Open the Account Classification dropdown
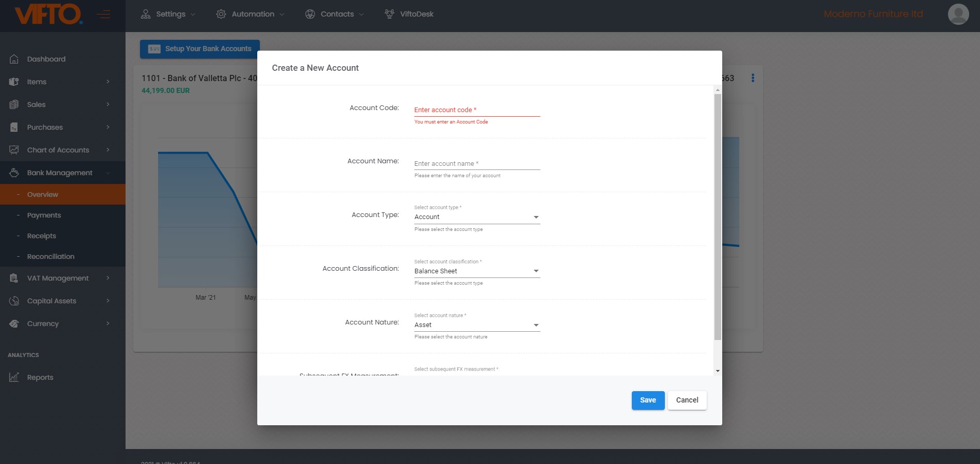The width and height of the screenshot is (980, 464). tap(477, 271)
